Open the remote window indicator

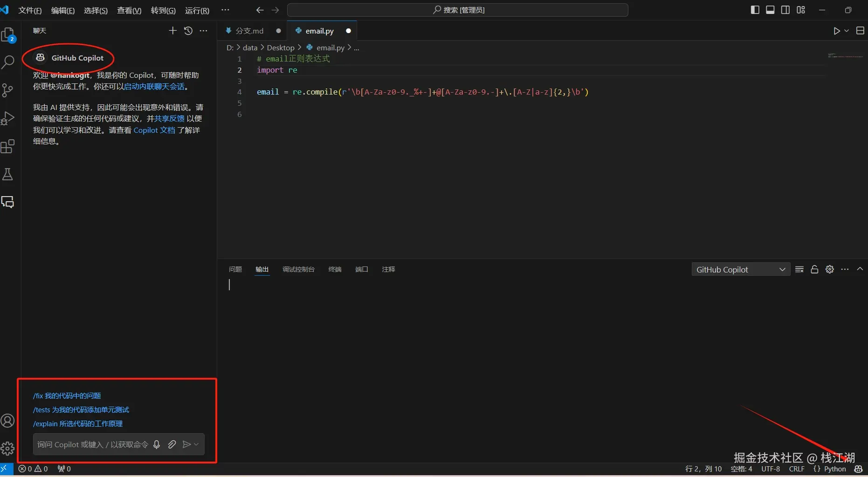4,469
